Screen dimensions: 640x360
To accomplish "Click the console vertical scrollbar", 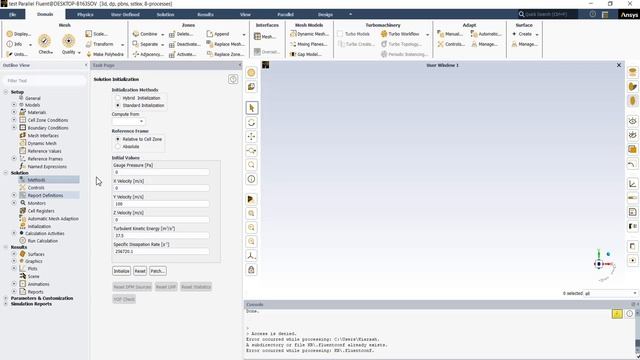I will click(637, 333).
